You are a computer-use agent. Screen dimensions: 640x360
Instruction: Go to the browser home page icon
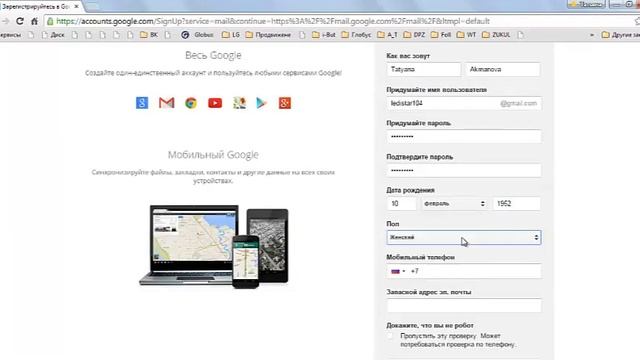coord(35,21)
